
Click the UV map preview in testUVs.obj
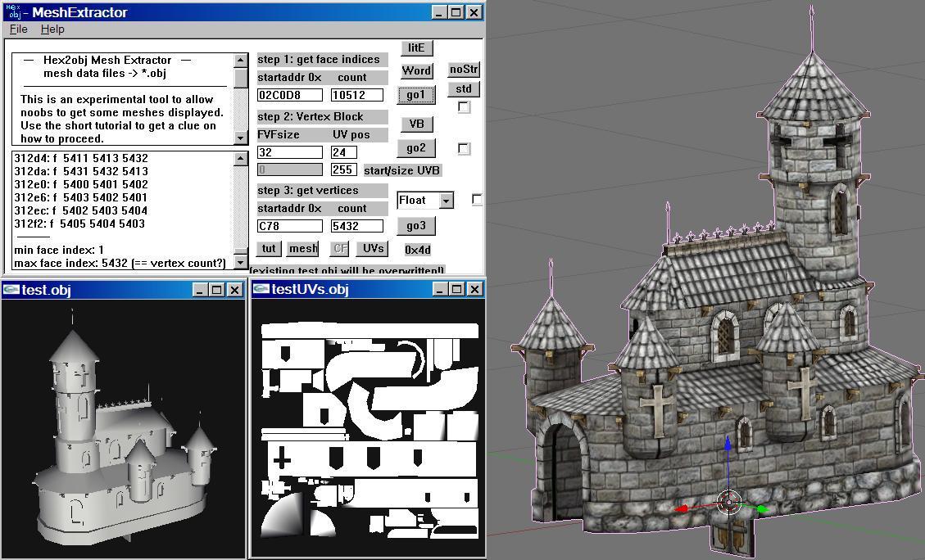[370, 431]
